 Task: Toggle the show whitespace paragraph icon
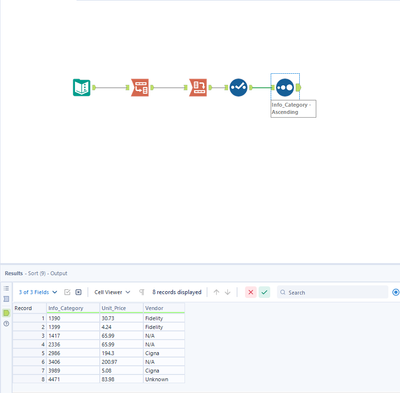point(142,292)
